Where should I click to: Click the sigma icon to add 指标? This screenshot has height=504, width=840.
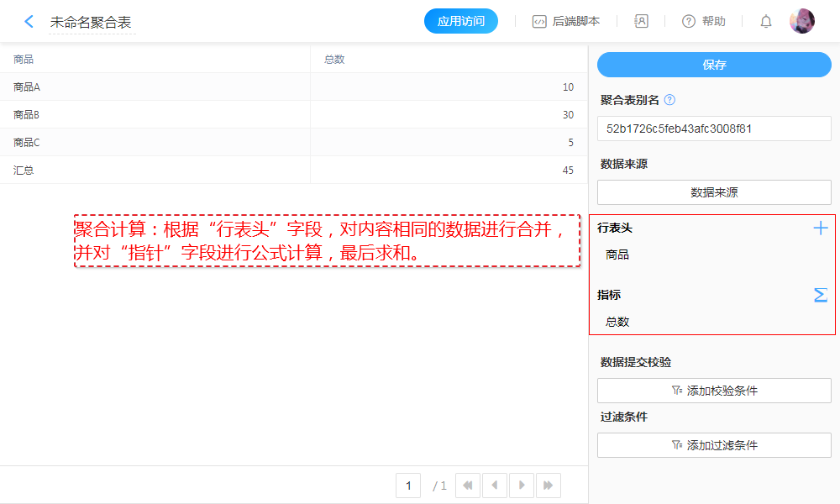pos(821,295)
